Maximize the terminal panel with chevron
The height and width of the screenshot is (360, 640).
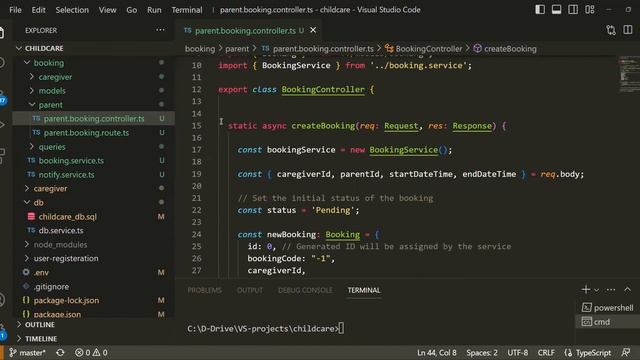628,290
